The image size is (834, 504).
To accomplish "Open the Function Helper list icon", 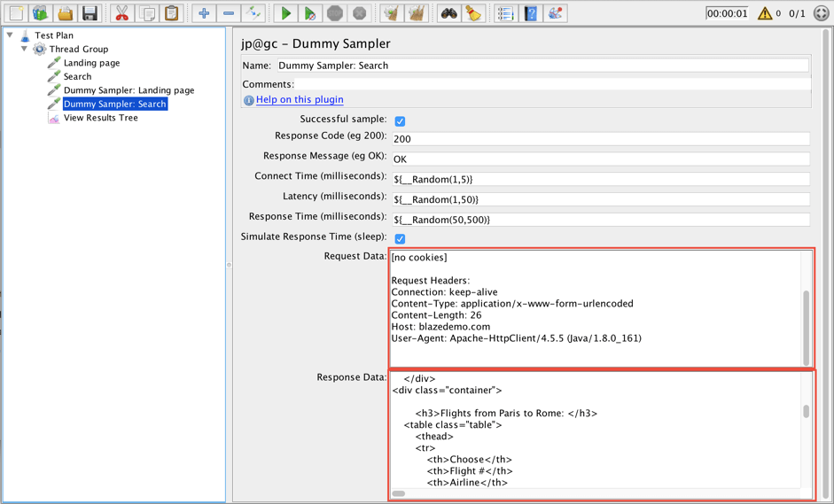I will [505, 12].
